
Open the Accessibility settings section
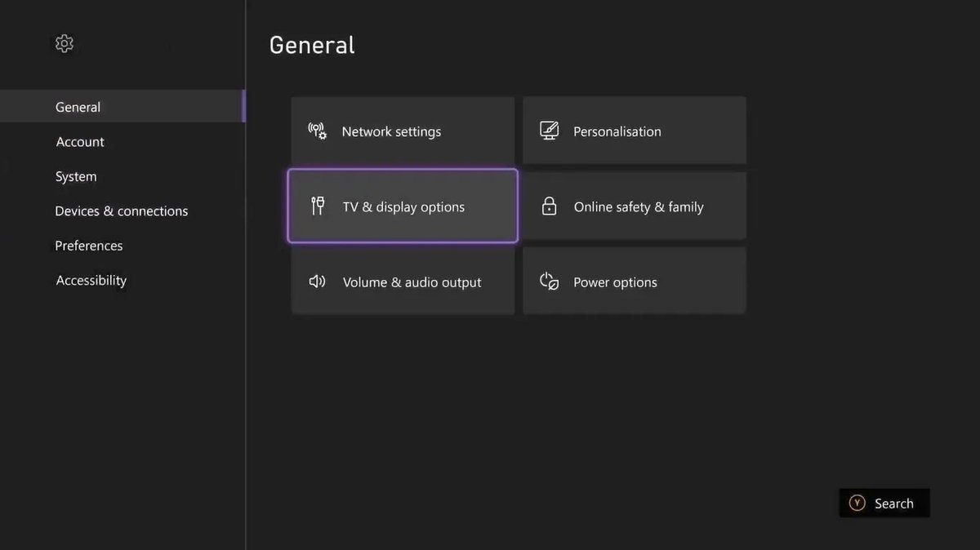coord(91,280)
